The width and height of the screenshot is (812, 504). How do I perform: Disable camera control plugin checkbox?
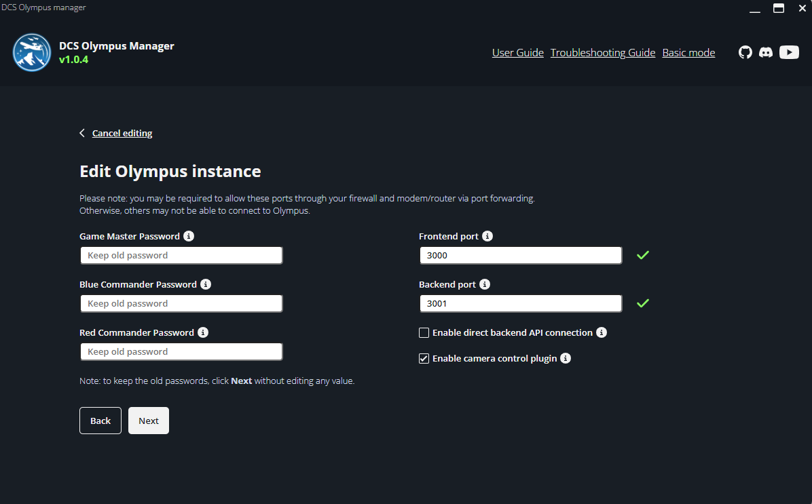424,359
